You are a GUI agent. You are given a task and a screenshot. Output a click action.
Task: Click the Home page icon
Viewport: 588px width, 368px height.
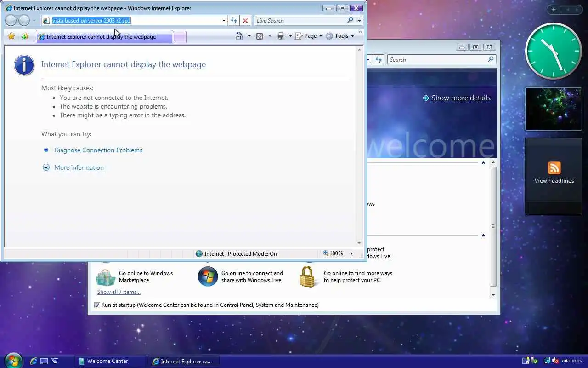[239, 36]
